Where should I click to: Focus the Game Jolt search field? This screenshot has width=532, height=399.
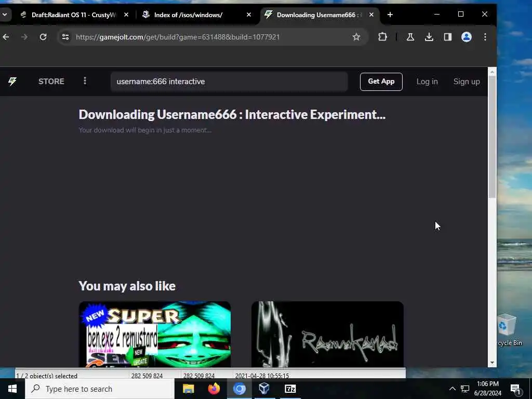coord(229,82)
